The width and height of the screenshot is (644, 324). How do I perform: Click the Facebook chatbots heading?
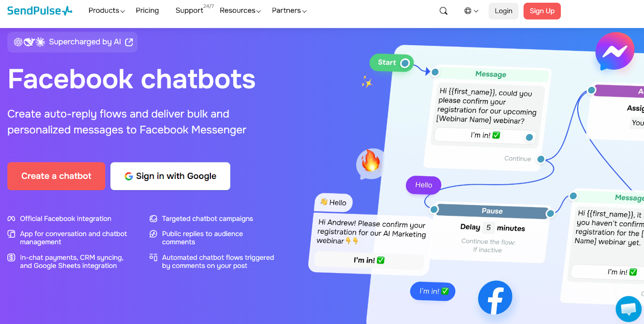132,79
